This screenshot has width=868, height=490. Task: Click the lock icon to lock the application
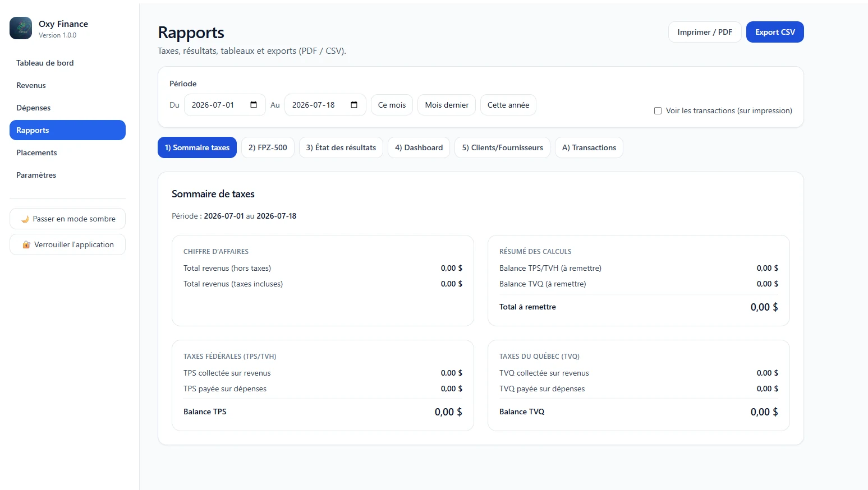coord(26,245)
